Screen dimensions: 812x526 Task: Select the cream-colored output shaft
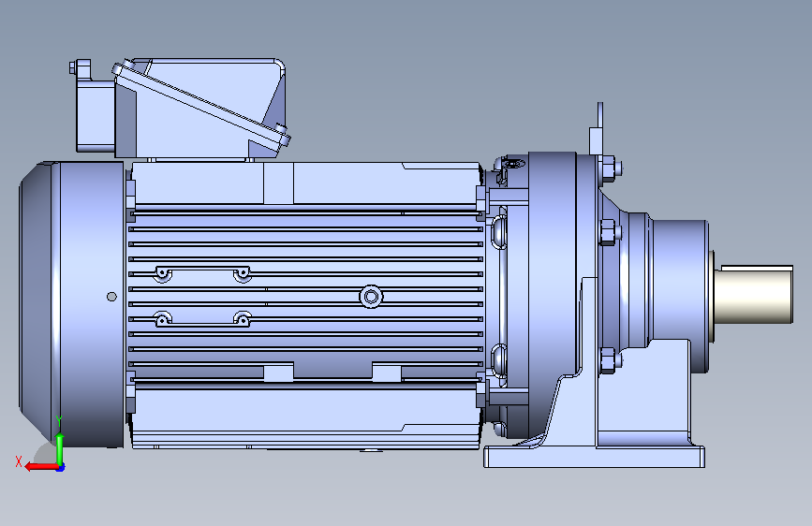point(754,296)
